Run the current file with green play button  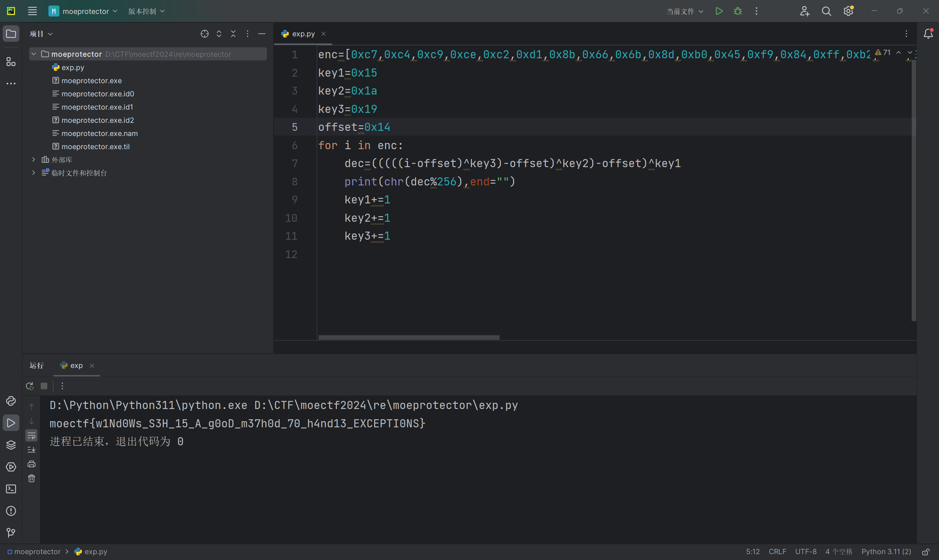(719, 11)
